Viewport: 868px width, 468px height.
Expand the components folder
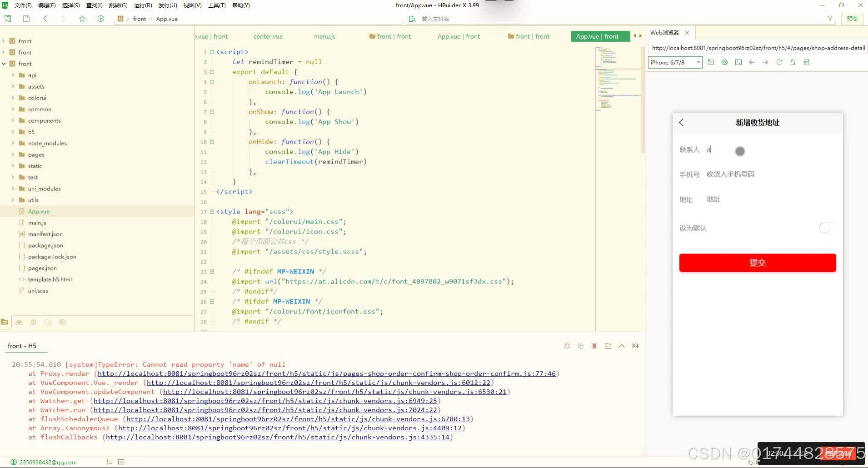pos(13,120)
